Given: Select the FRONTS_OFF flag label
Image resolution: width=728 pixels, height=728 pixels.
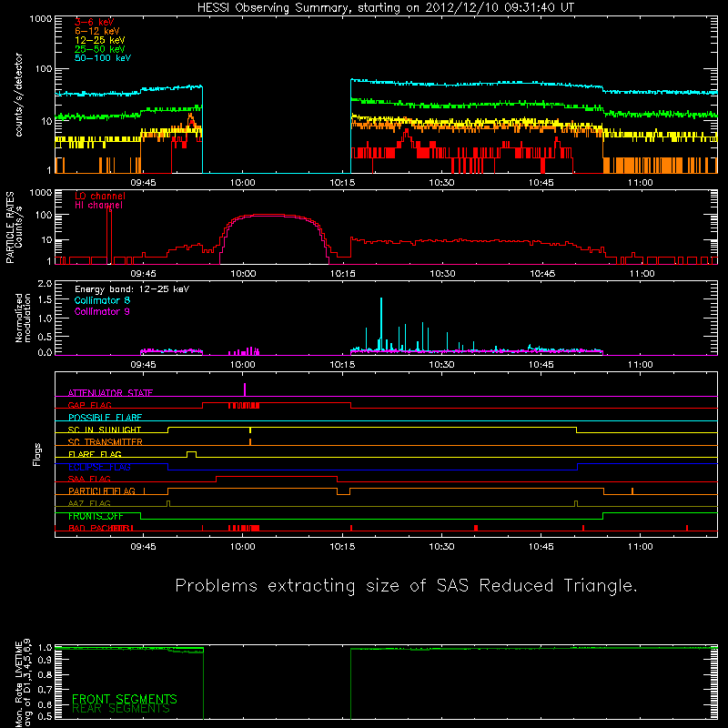Looking at the screenshot, I should pyautogui.click(x=96, y=516).
